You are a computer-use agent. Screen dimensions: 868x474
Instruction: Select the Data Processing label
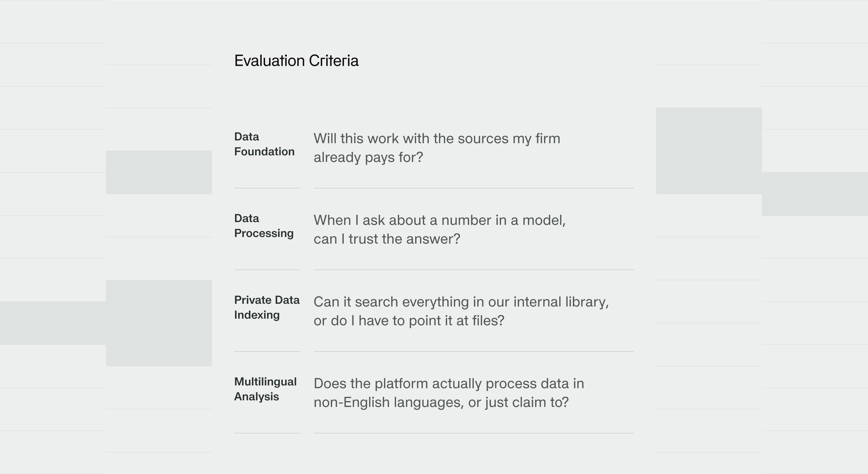(x=263, y=226)
